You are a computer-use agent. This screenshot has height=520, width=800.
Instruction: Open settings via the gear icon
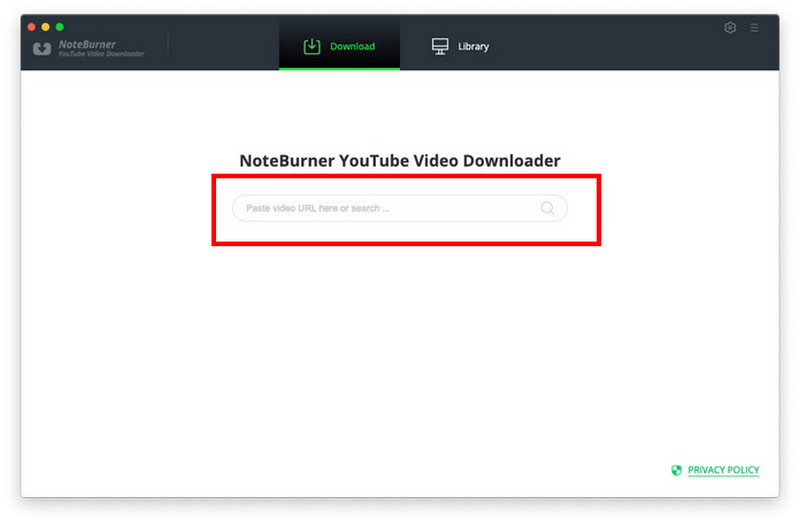click(x=730, y=28)
